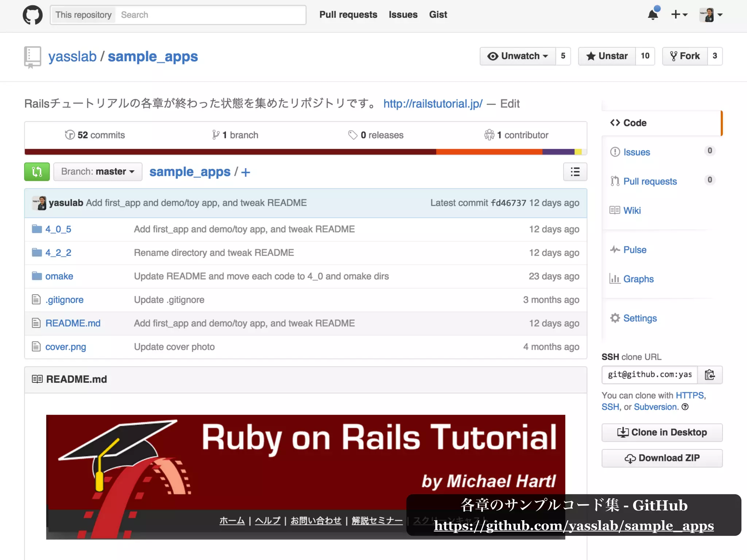This screenshot has width=747, height=560.
Task: Click the green compare and review button
Action: point(37,172)
